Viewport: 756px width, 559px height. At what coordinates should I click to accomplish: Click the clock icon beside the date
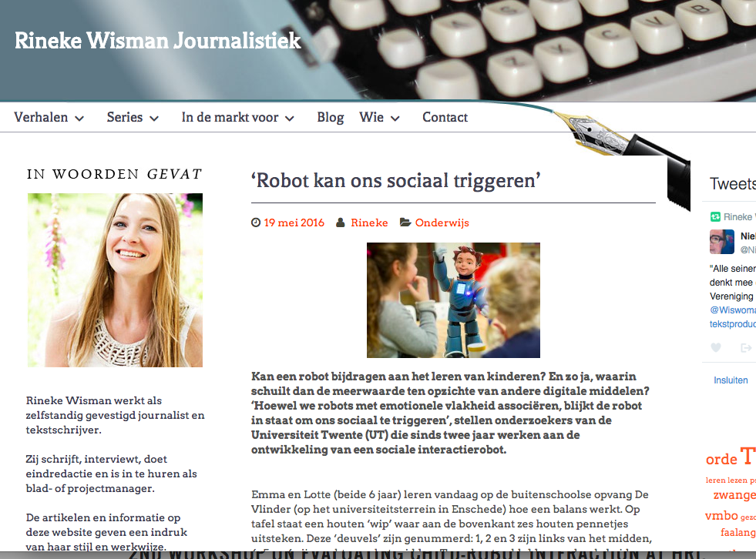(256, 223)
